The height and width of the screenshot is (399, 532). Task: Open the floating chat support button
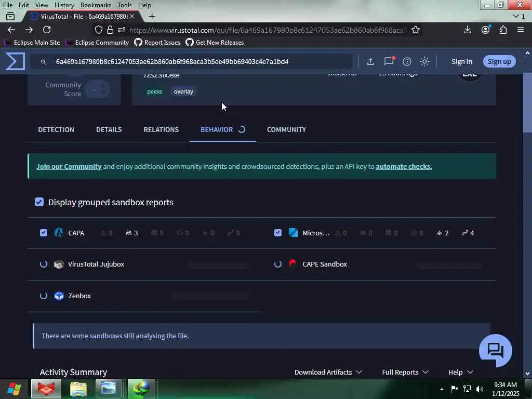[x=495, y=350]
